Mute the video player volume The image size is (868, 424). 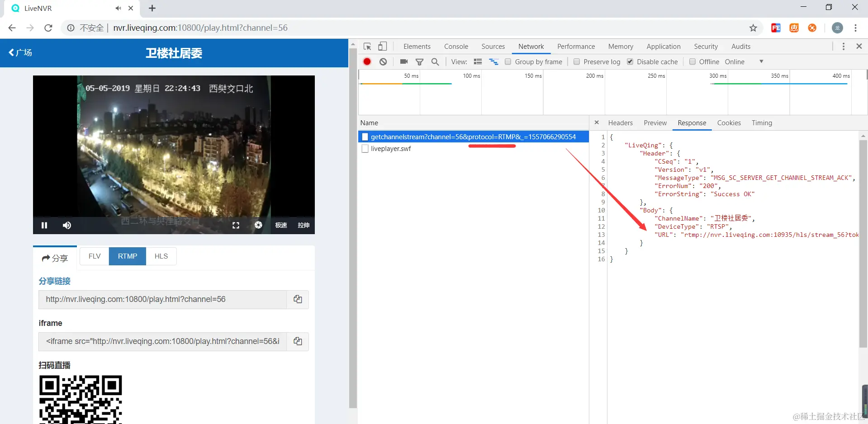tap(67, 225)
